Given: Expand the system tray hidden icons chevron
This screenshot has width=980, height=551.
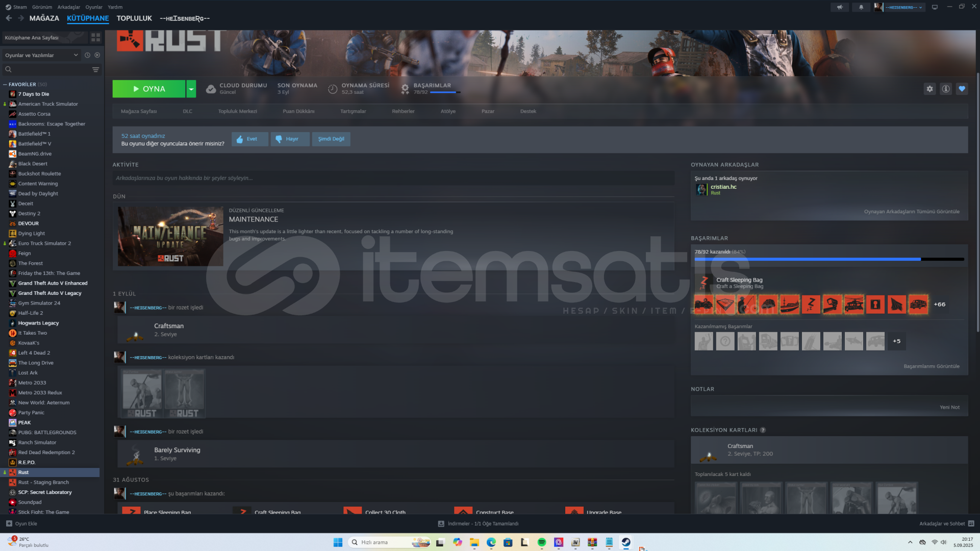Looking at the screenshot, I should (910, 542).
